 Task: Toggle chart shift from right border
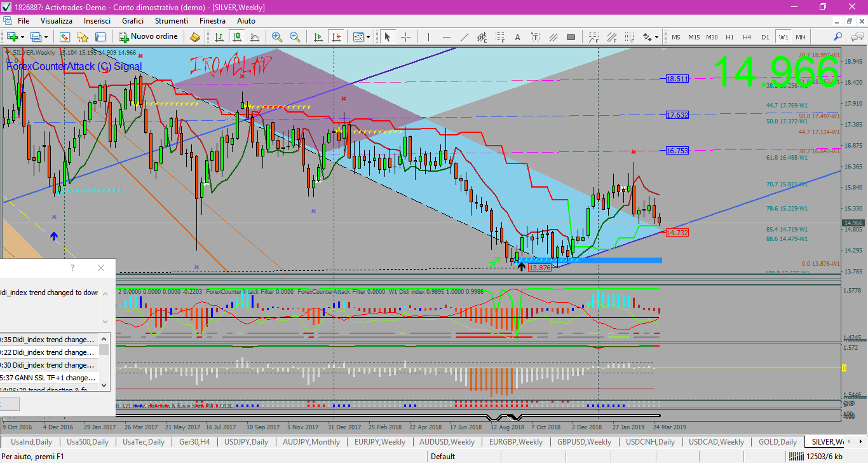pos(336,37)
